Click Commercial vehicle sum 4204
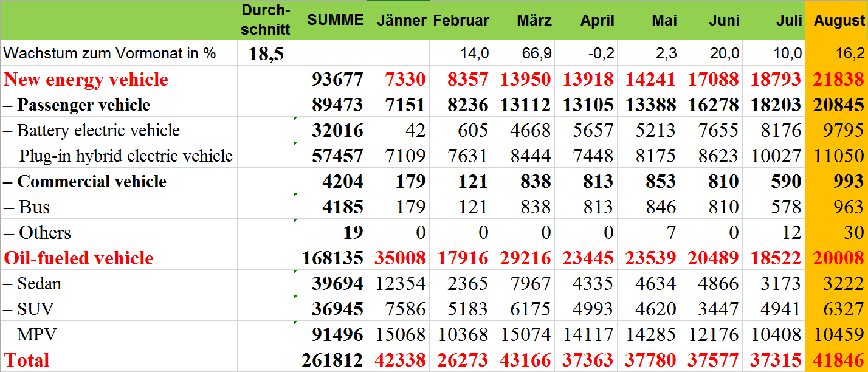Image resolution: width=868 pixels, height=372 pixels. [x=342, y=182]
